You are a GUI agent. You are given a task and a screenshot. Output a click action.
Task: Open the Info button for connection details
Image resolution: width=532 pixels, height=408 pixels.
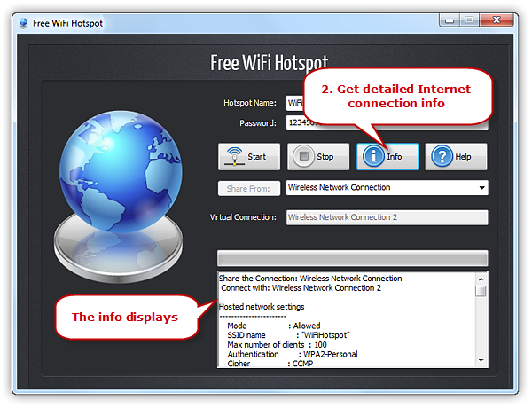[x=387, y=156]
